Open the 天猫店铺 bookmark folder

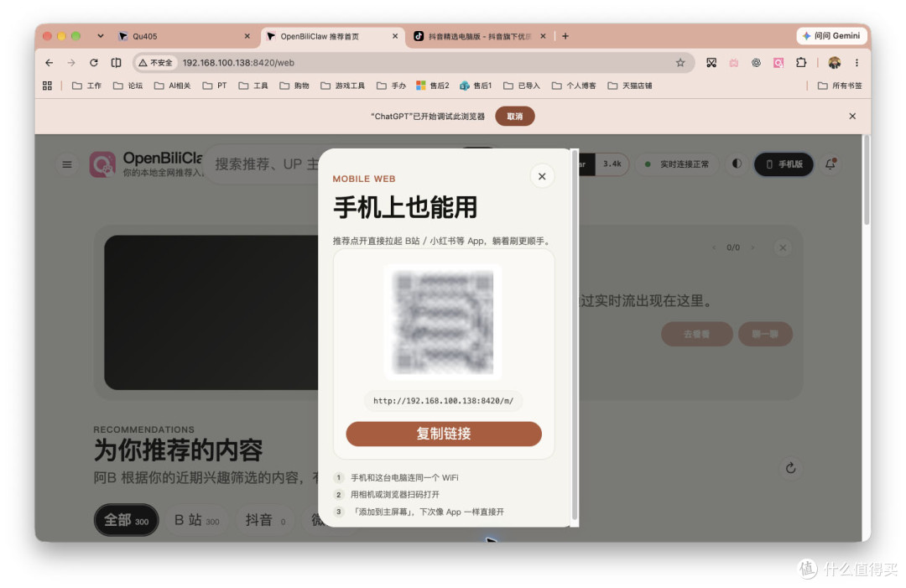pyautogui.click(x=629, y=86)
